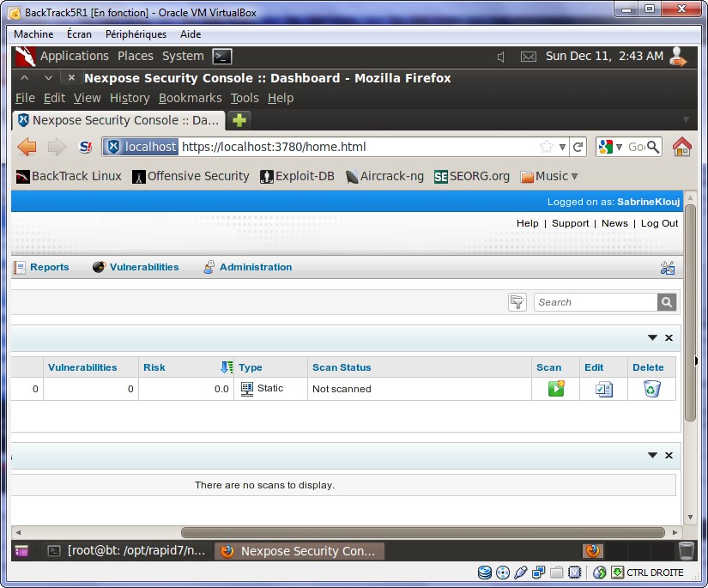The image size is (708, 588).
Task: Open trash icon in bottom panel
Action: click(687, 550)
